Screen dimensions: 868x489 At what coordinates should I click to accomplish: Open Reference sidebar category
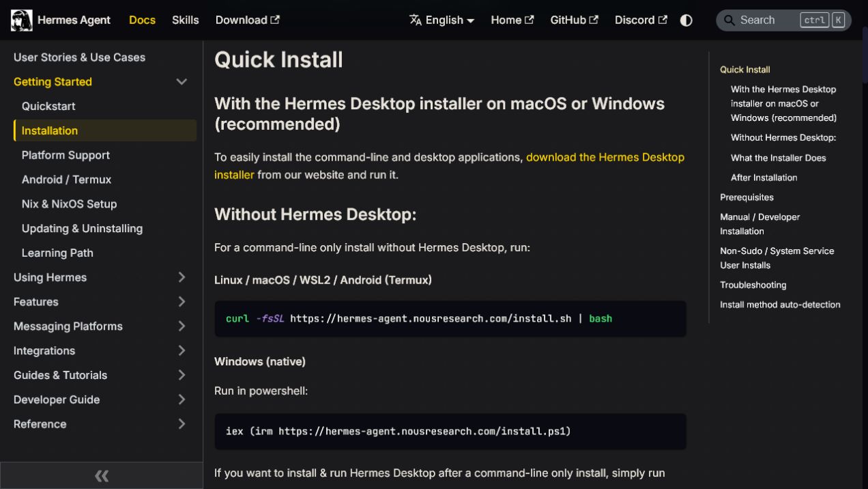[40, 424]
